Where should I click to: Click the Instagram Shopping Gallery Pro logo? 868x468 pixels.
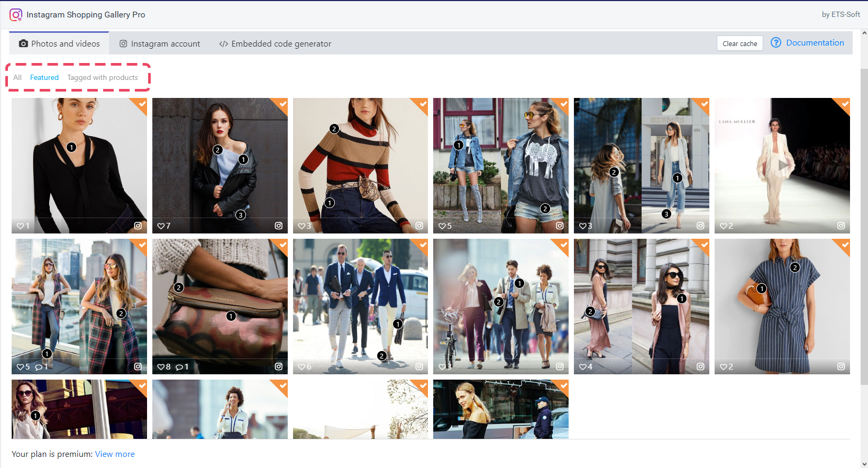click(16, 15)
